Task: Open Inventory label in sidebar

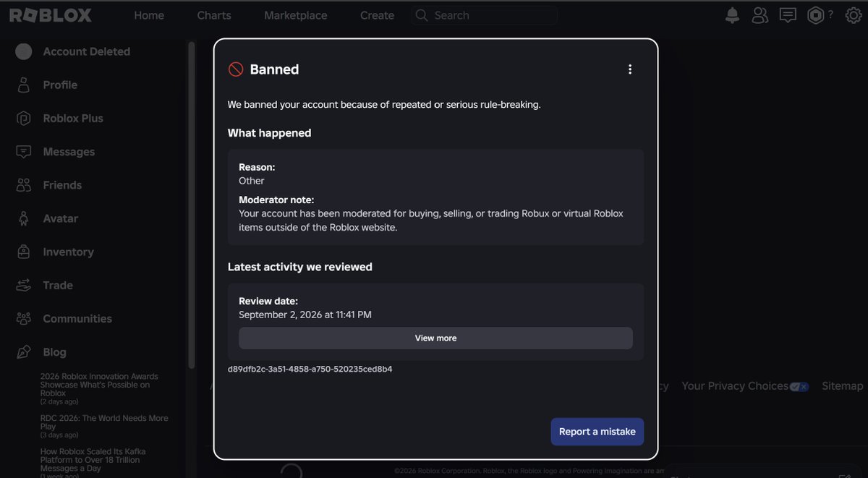Action: [x=68, y=252]
